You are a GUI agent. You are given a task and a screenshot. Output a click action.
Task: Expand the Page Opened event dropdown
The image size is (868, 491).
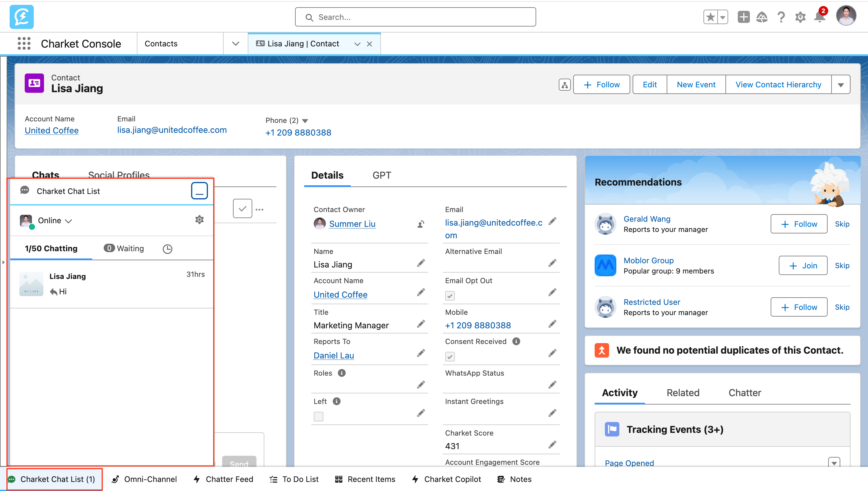click(x=834, y=463)
